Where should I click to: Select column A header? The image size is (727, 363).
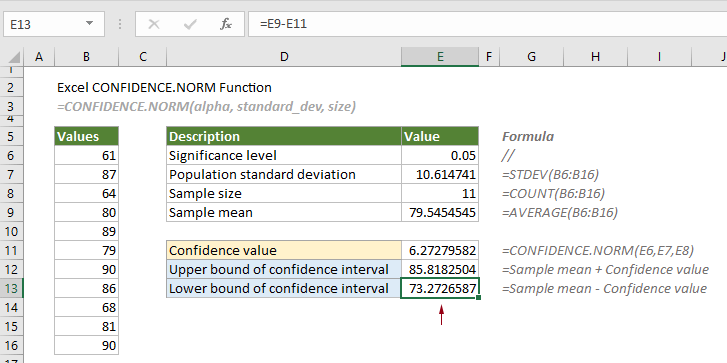click(x=39, y=57)
